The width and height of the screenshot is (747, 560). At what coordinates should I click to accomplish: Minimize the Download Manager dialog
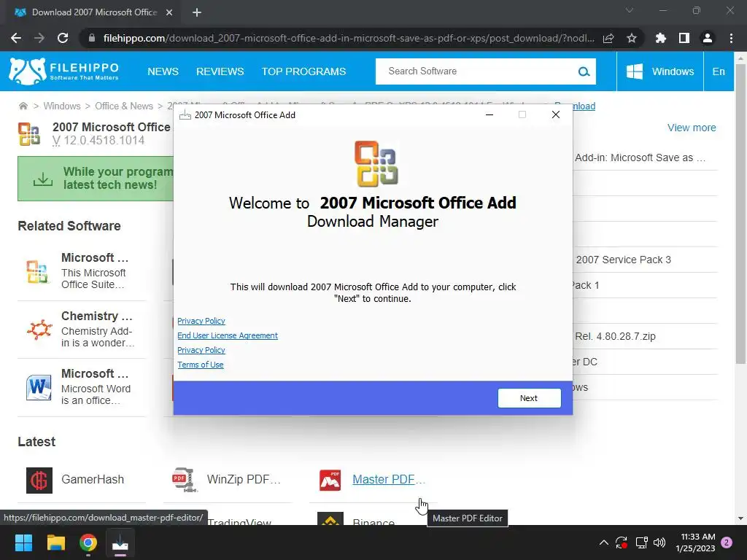[489, 114]
